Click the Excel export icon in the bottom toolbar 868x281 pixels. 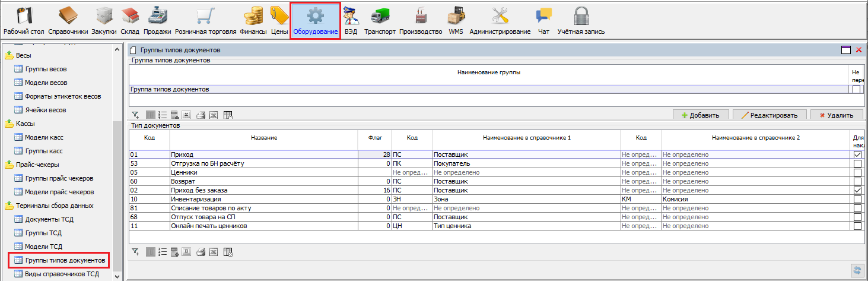click(214, 252)
